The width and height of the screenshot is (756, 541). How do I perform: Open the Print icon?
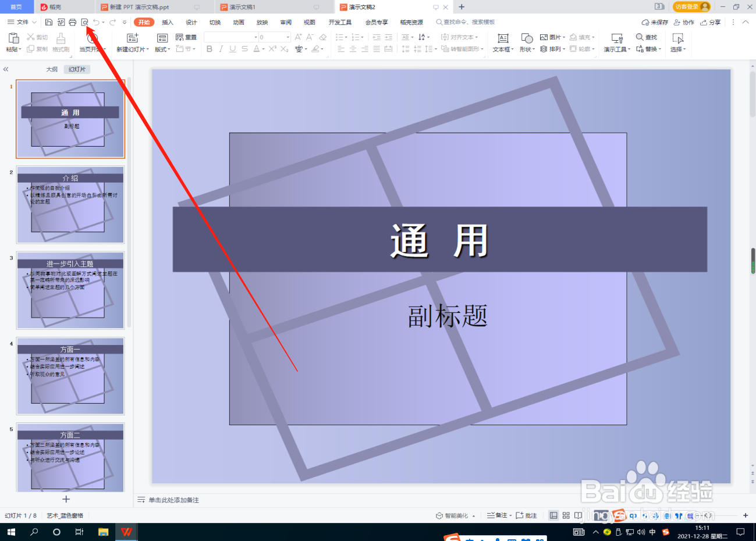click(x=72, y=22)
